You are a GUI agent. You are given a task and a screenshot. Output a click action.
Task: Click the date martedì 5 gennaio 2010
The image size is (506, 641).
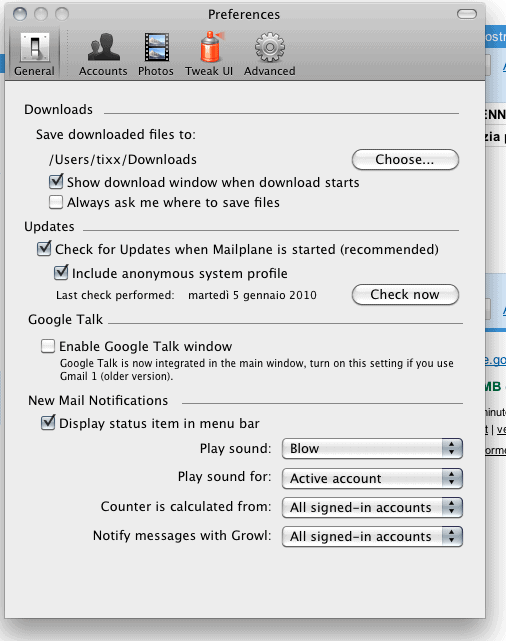pos(252,295)
